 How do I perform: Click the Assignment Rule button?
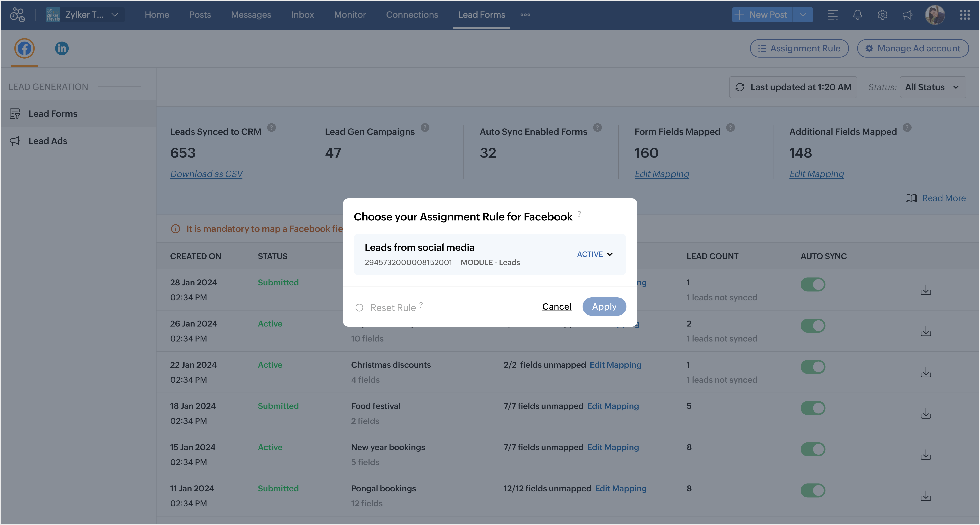point(799,48)
